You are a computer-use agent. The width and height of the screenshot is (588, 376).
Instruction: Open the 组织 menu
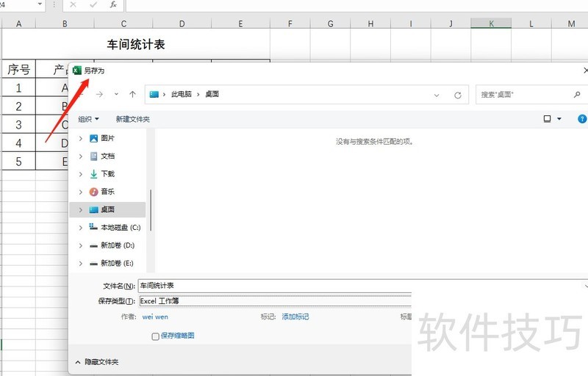pyautogui.click(x=88, y=119)
